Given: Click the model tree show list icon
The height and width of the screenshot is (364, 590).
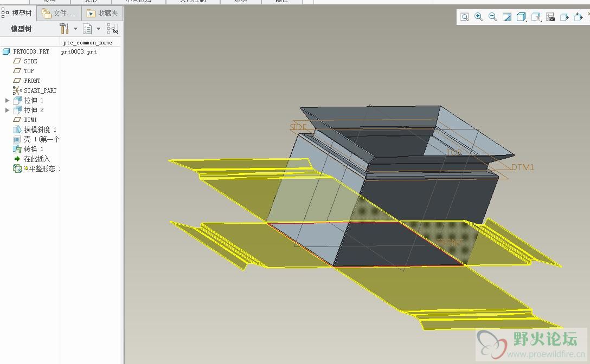Looking at the screenshot, I should pos(87,29).
